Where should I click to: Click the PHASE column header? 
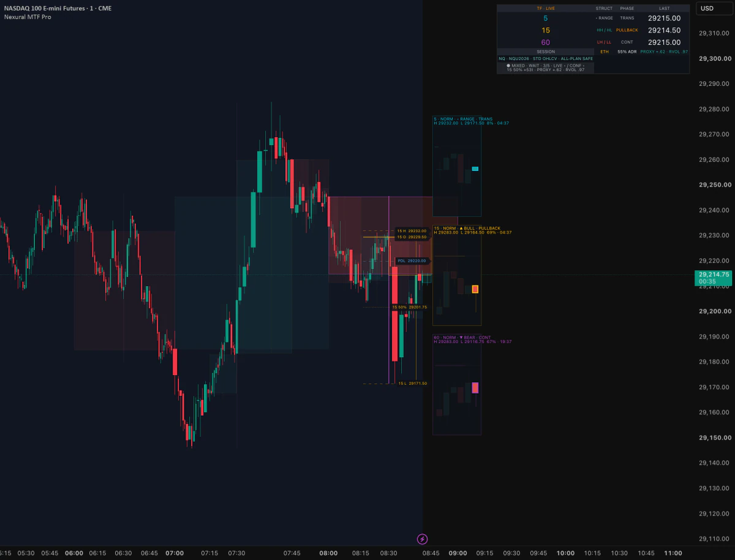click(x=627, y=8)
